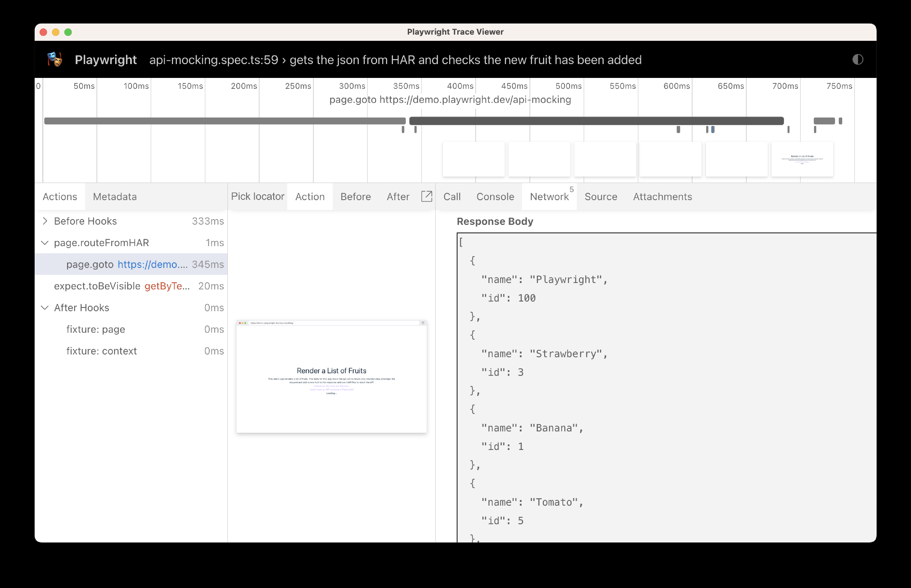911x588 pixels.
Task: Toggle the dark/light theme icon
Action: (858, 60)
